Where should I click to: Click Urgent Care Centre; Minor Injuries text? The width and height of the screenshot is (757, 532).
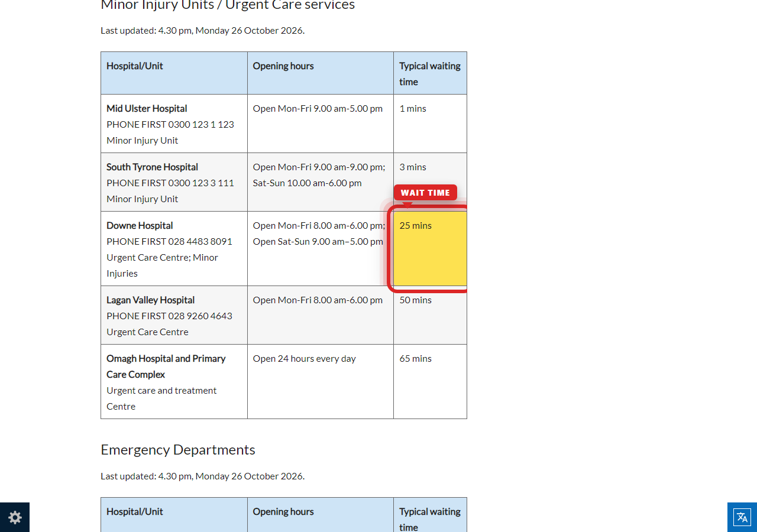(162, 265)
